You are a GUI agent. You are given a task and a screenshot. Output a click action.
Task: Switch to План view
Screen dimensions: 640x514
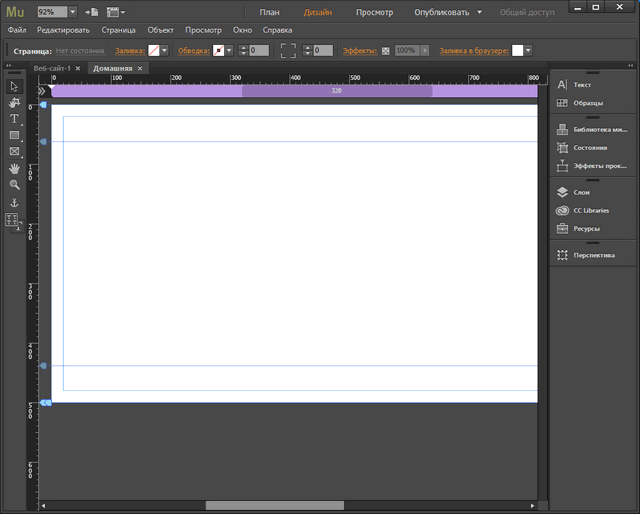click(x=269, y=13)
